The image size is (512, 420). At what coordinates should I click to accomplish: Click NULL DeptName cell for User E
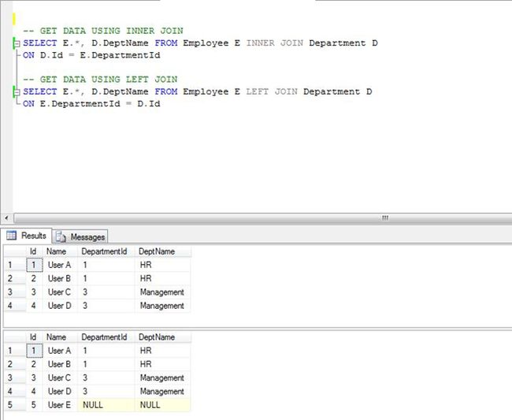163,405
